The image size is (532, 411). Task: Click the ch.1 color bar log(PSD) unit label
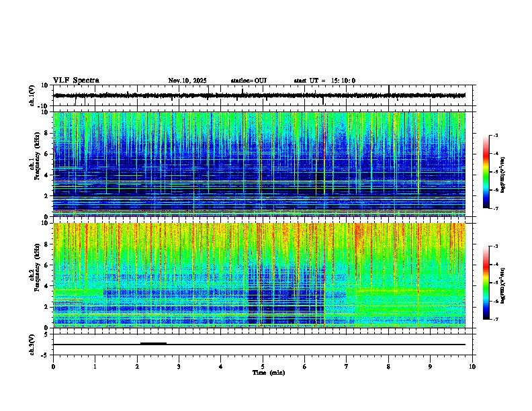click(x=503, y=175)
